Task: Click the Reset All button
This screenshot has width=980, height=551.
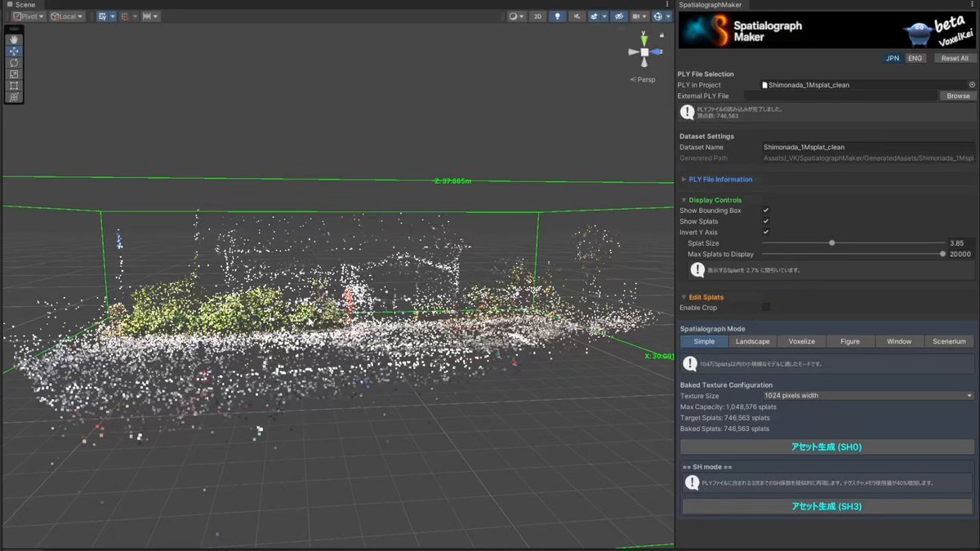Action: click(955, 58)
